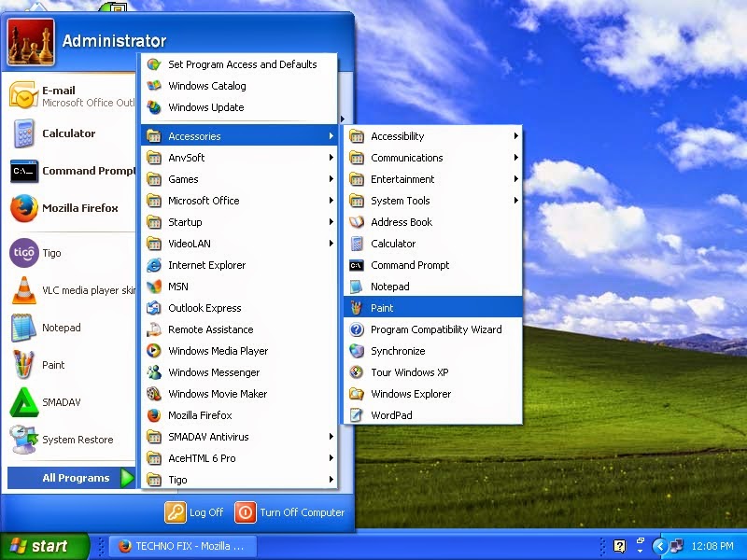Viewport: 747px width, 560px height.
Task: Show hidden tray icons arrow
Action: tap(660, 546)
